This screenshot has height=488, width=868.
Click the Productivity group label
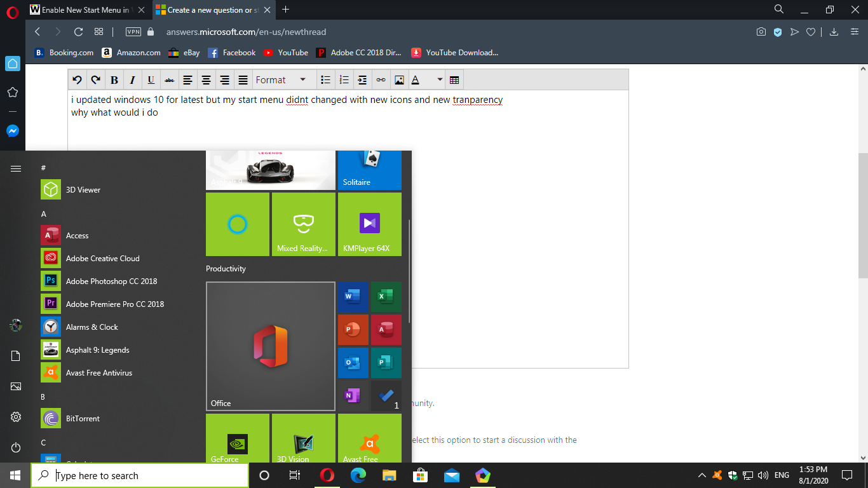[x=226, y=269]
